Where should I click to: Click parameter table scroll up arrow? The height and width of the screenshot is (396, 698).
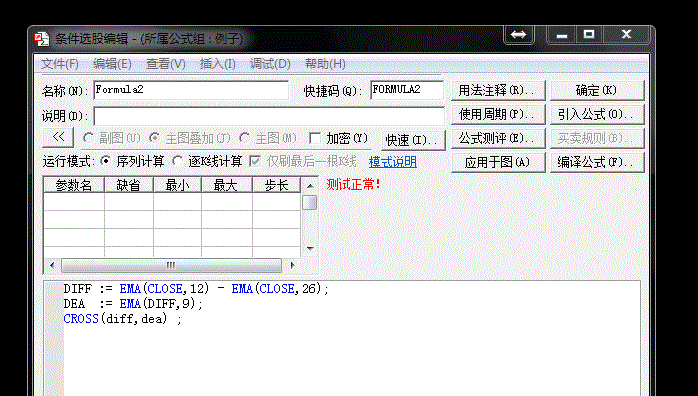point(310,186)
